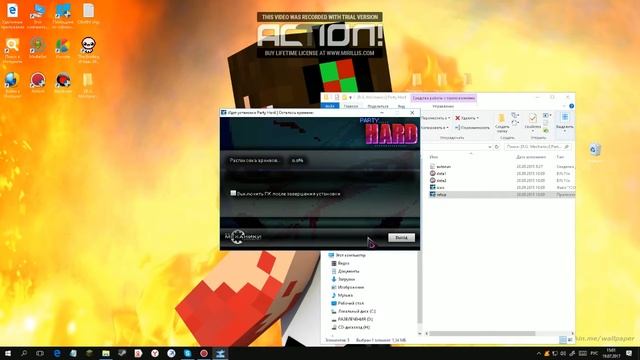
Task: Open the Windows Start menu
Action: (8, 353)
